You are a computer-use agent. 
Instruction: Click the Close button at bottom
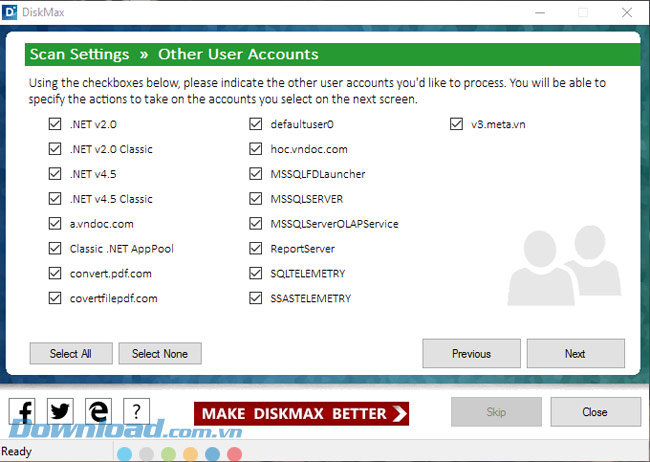595,412
